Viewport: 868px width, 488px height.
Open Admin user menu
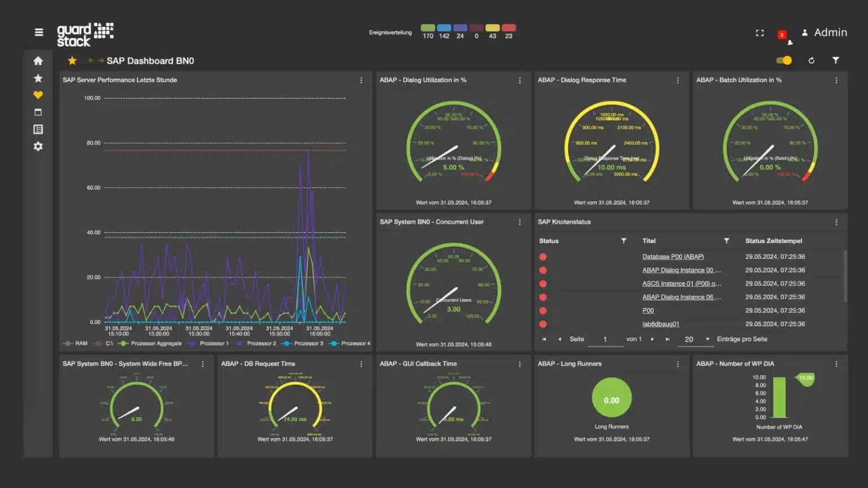coord(824,33)
